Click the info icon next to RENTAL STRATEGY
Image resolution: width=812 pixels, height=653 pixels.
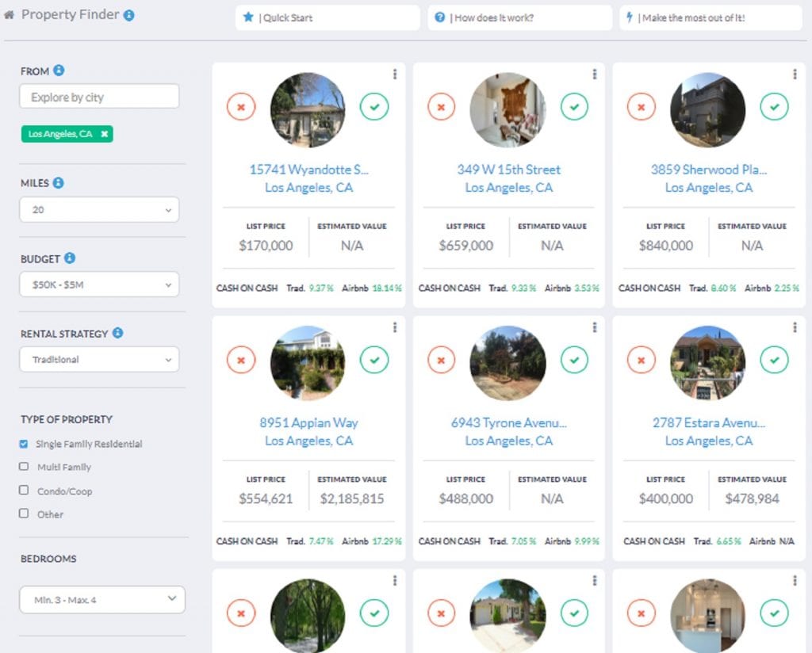pyautogui.click(x=120, y=334)
